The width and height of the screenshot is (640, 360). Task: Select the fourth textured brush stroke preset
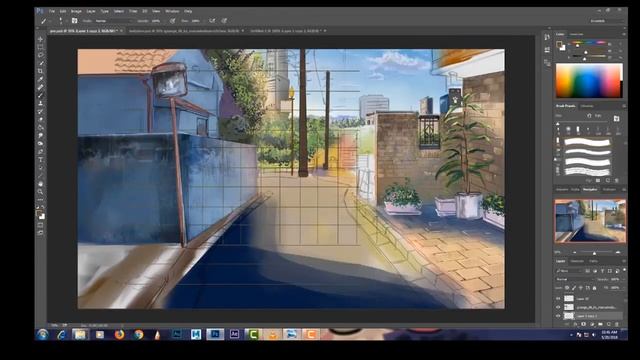(x=587, y=171)
